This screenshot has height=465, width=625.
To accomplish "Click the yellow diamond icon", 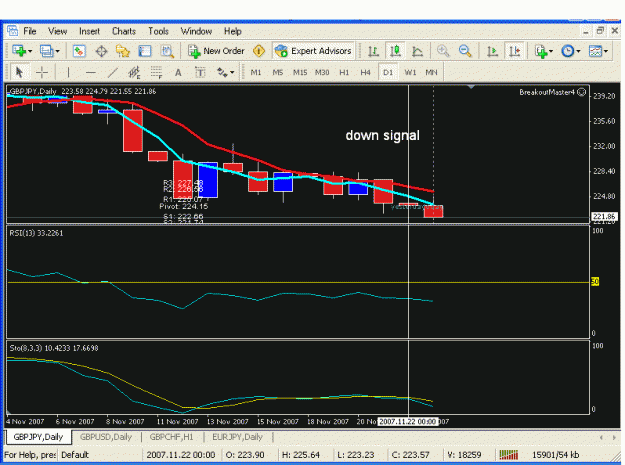I will [259, 51].
